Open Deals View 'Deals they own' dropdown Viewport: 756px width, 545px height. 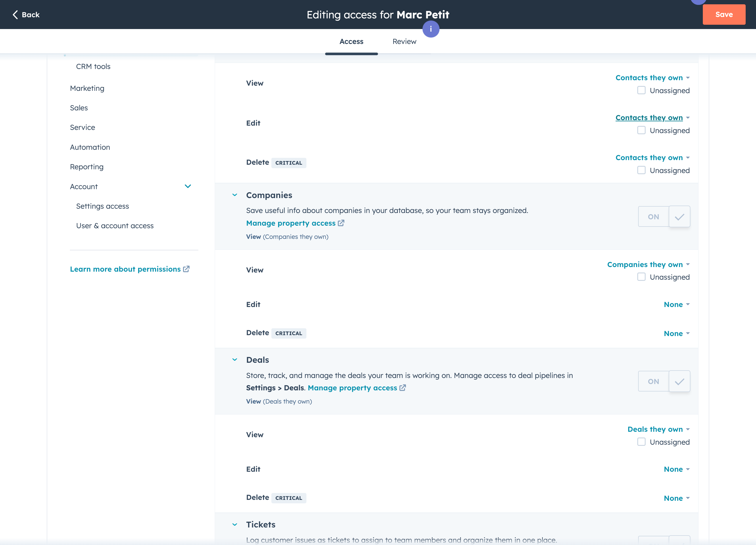coord(658,429)
